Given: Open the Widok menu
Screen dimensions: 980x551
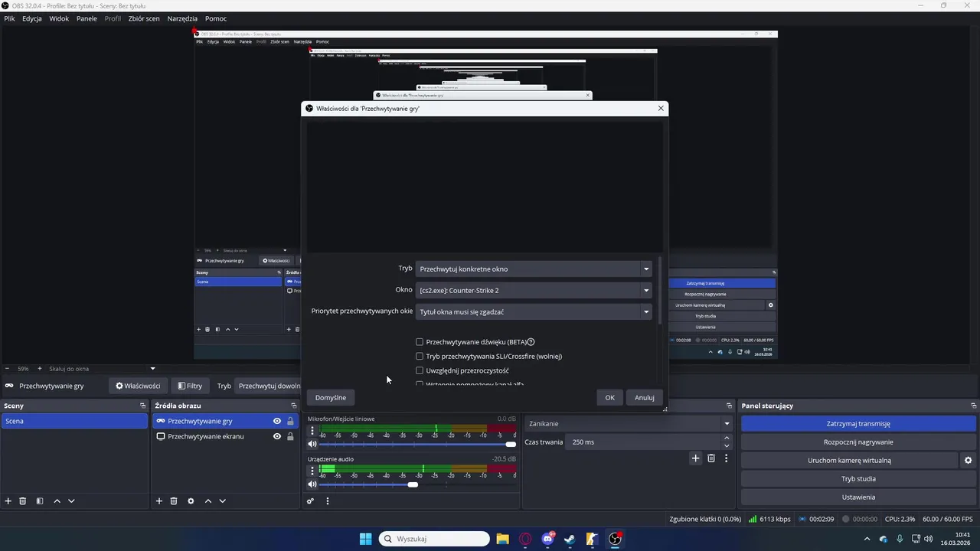Looking at the screenshot, I should [59, 18].
